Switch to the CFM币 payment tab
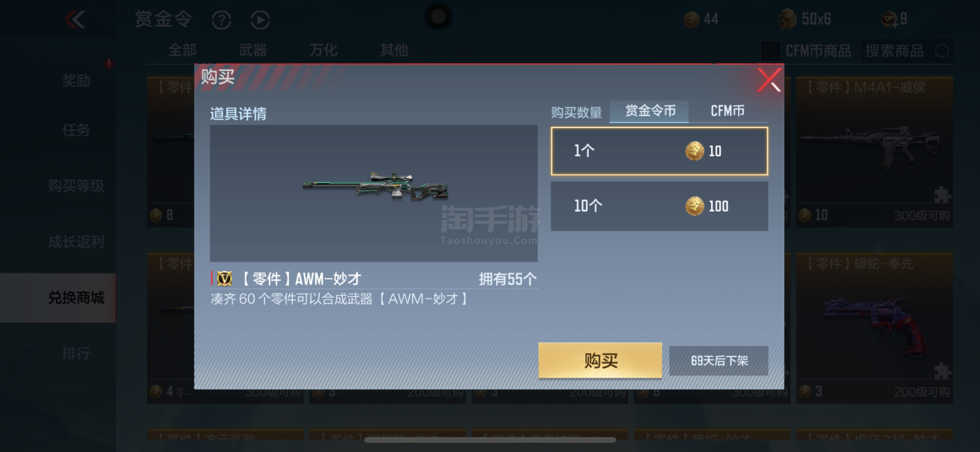This screenshot has height=452, width=980. click(727, 111)
